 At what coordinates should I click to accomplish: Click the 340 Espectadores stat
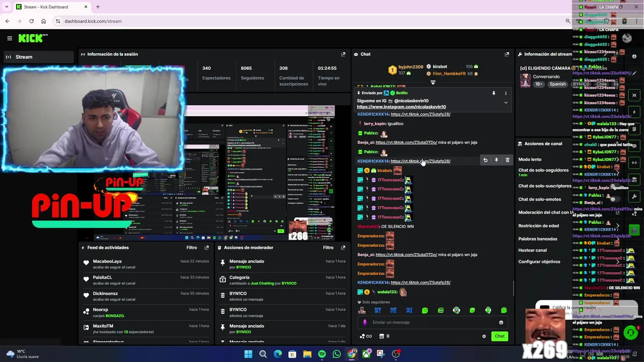216,73
